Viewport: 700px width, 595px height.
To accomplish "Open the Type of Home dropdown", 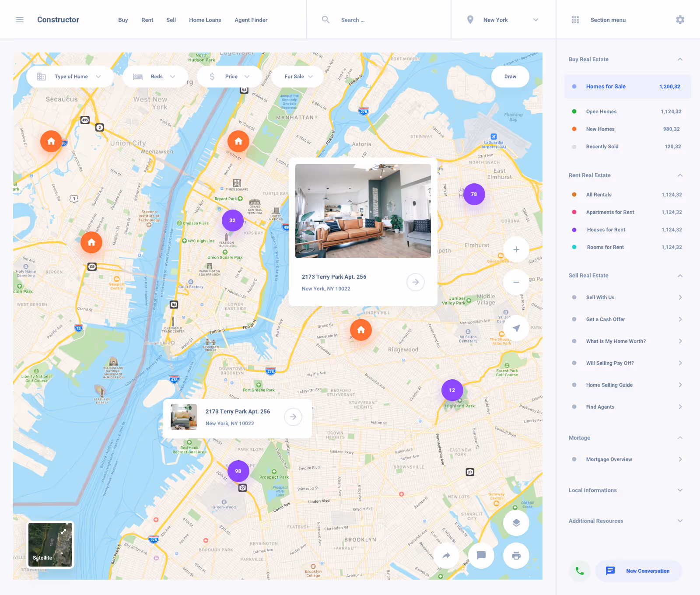I will pos(70,76).
